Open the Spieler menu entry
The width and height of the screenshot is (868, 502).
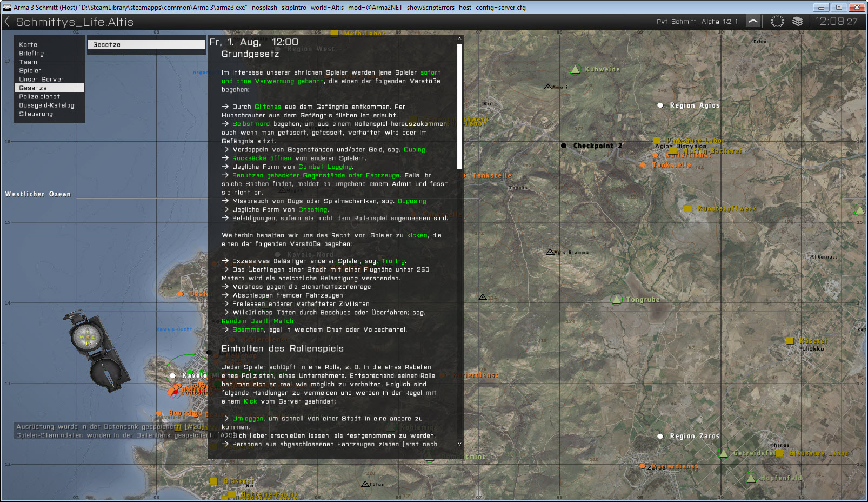coord(30,71)
